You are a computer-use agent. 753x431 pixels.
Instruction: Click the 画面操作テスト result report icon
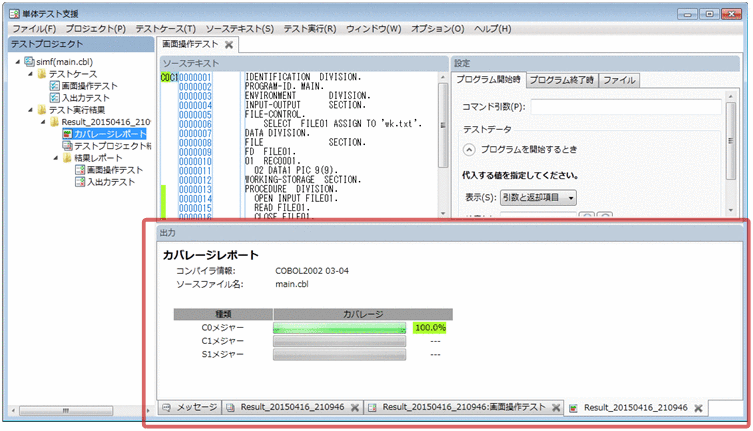pos(80,170)
